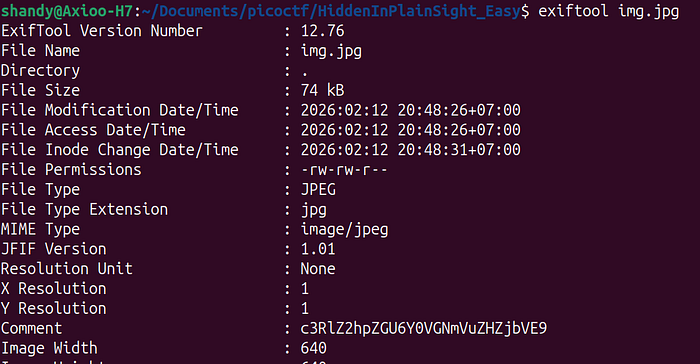Click the Y Resolution label

54,309
